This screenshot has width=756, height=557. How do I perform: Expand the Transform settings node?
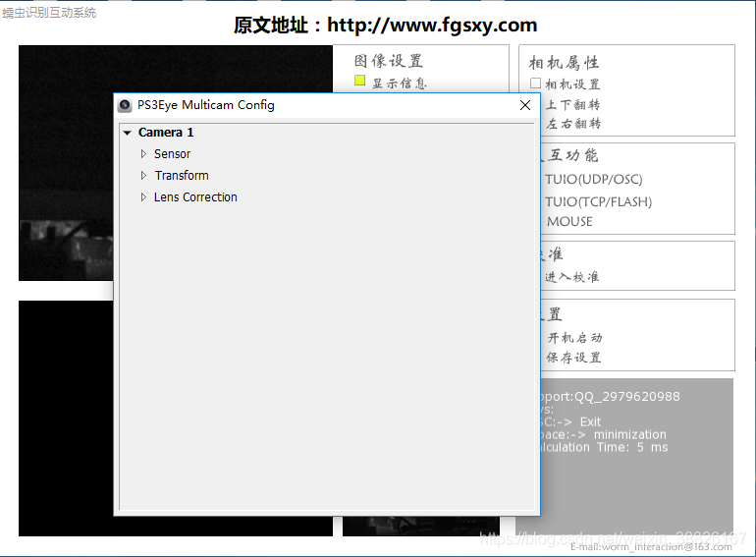click(143, 176)
